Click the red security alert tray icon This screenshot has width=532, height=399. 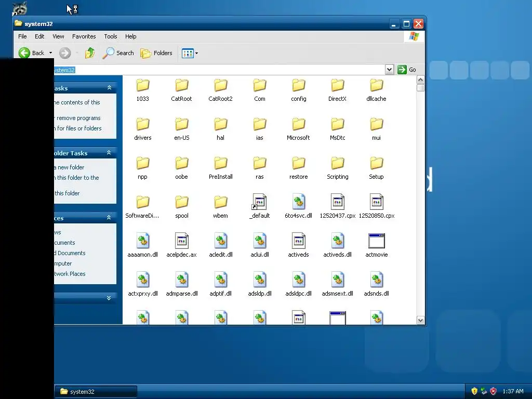coord(494,391)
